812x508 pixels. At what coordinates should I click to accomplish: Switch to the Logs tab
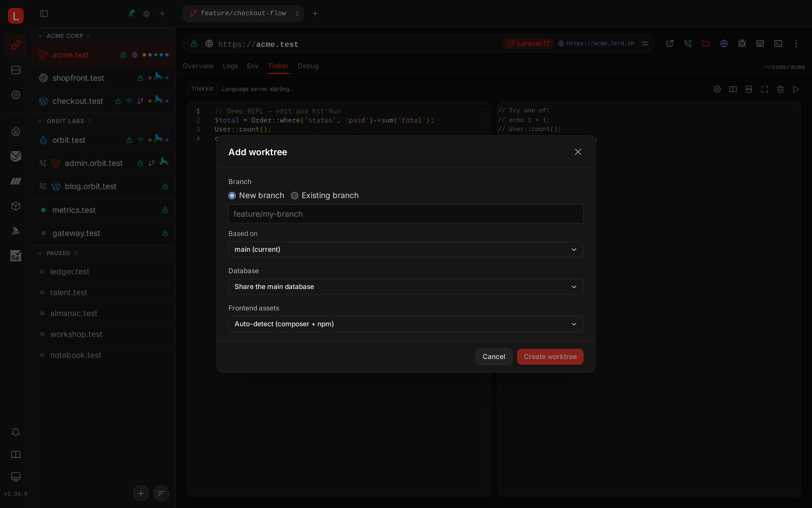point(230,66)
